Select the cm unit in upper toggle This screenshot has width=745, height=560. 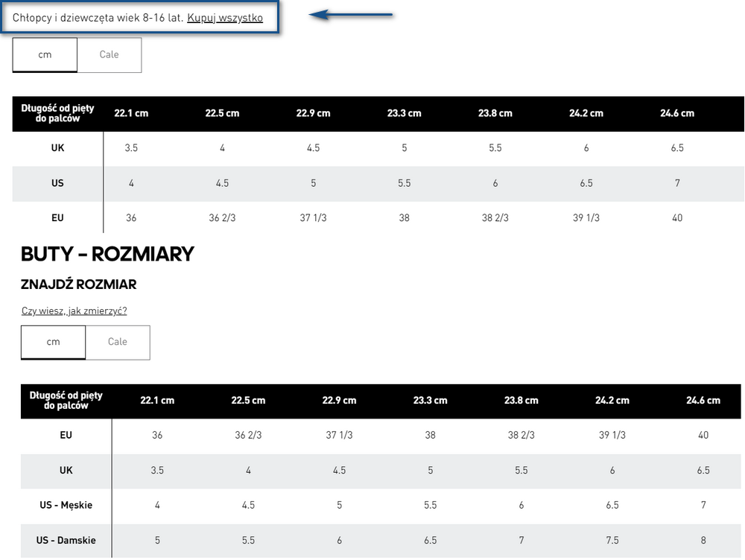[45, 54]
